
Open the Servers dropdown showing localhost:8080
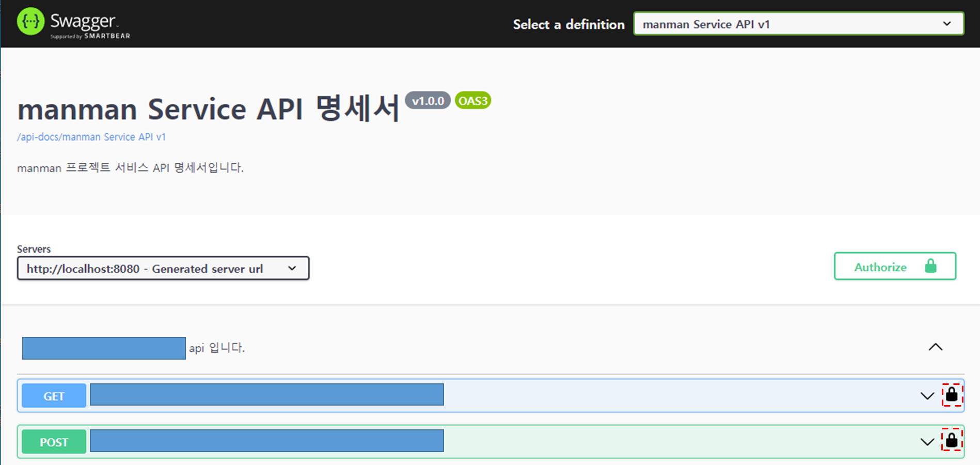pyautogui.click(x=163, y=268)
